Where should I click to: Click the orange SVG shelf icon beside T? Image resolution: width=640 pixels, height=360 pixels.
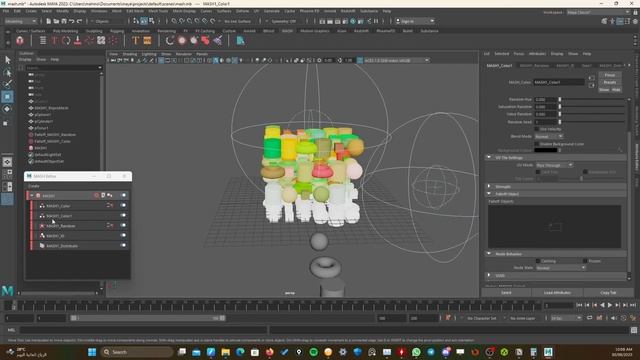click(x=147, y=40)
